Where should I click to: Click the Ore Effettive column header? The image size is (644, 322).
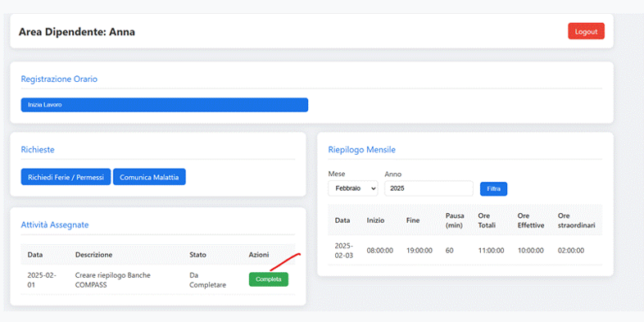[531, 220]
